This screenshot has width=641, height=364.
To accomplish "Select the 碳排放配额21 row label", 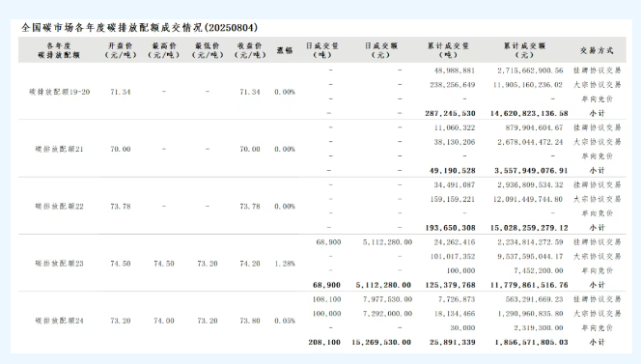I will coord(59,150).
